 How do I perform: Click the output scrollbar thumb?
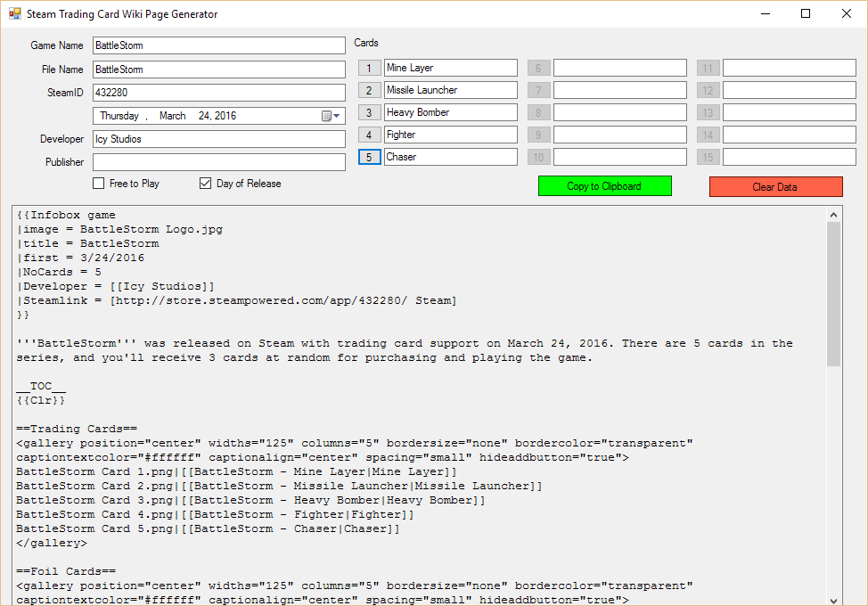coord(833,294)
